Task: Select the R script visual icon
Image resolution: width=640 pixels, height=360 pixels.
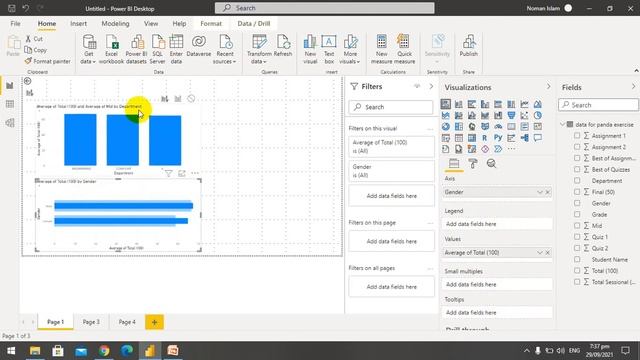Action: coord(484,138)
